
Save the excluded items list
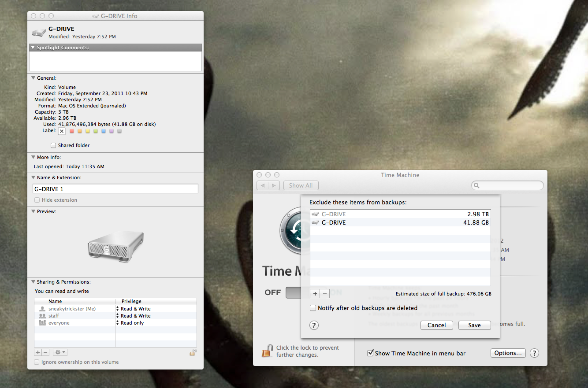click(x=475, y=325)
